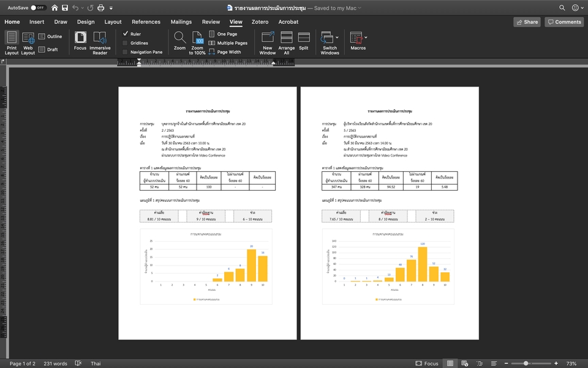The height and width of the screenshot is (368, 588).
Task: Select Outline view status bar icon
Action: pyautogui.click(x=479, y=364)
